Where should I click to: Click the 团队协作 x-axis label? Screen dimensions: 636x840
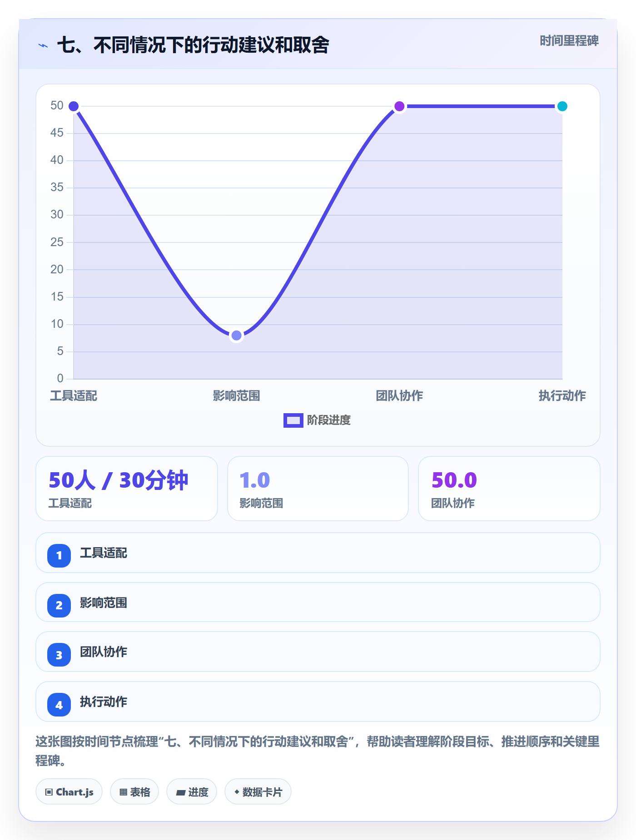tap(399, 396)
